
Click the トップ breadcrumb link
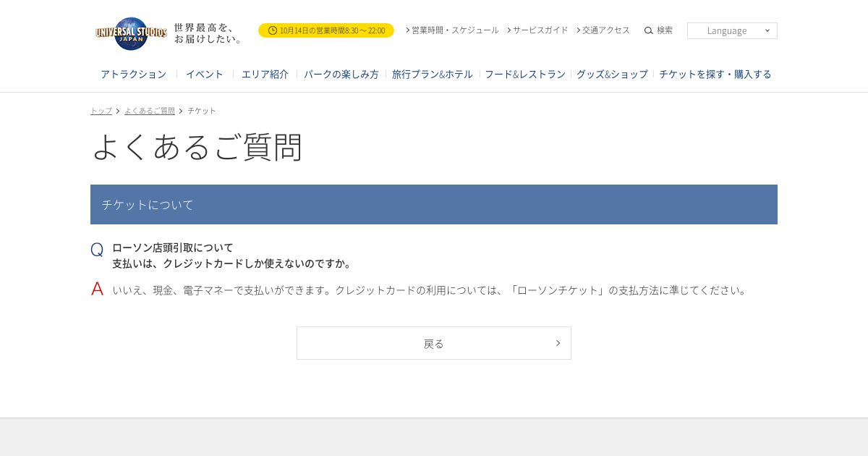[101, 111]
